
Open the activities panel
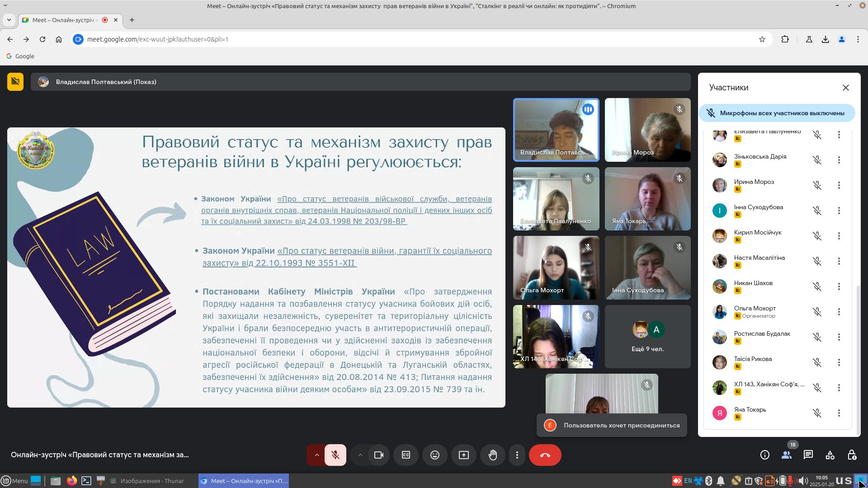tap(830, 455)
